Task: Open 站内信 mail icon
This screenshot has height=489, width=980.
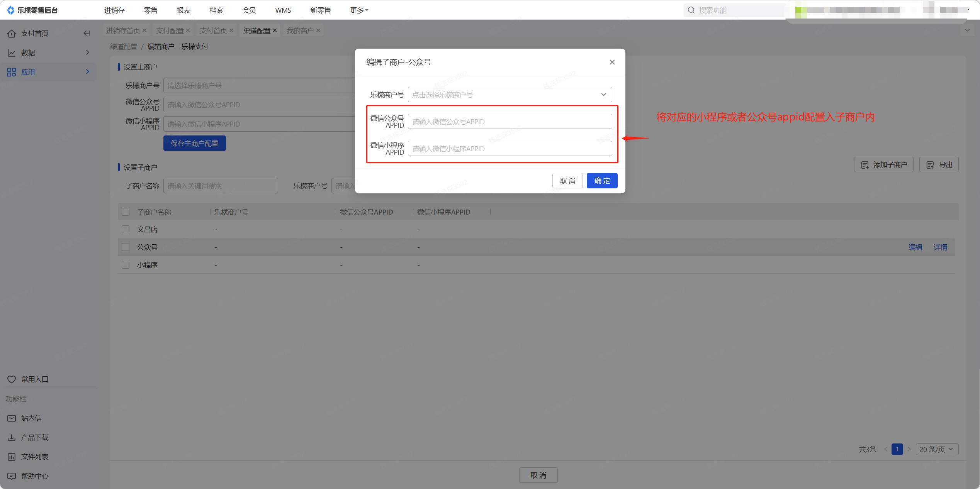Action: click(12, 418)
